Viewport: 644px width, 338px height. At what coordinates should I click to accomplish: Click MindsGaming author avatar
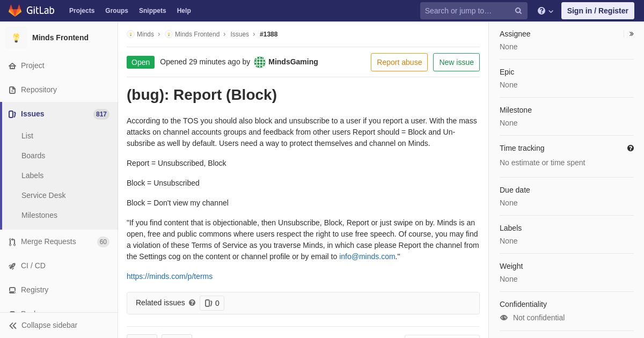pos(260,62)
